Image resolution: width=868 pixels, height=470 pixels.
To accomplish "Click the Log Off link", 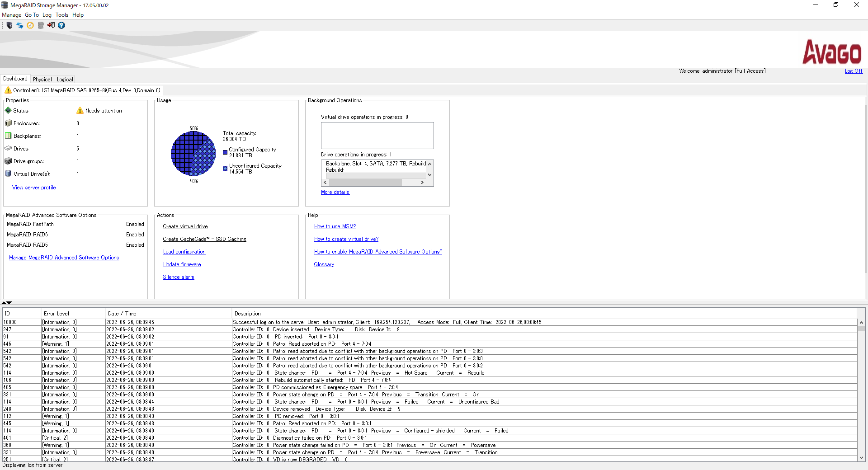I will coord(854,71).
